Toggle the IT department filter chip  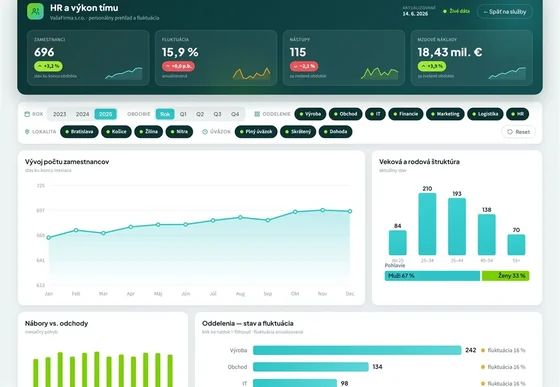click(375, 114)
